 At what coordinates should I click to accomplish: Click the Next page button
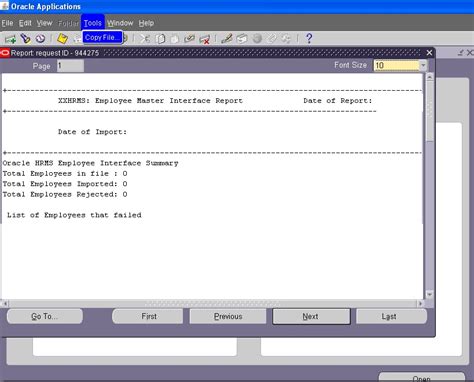coord(311,316)
